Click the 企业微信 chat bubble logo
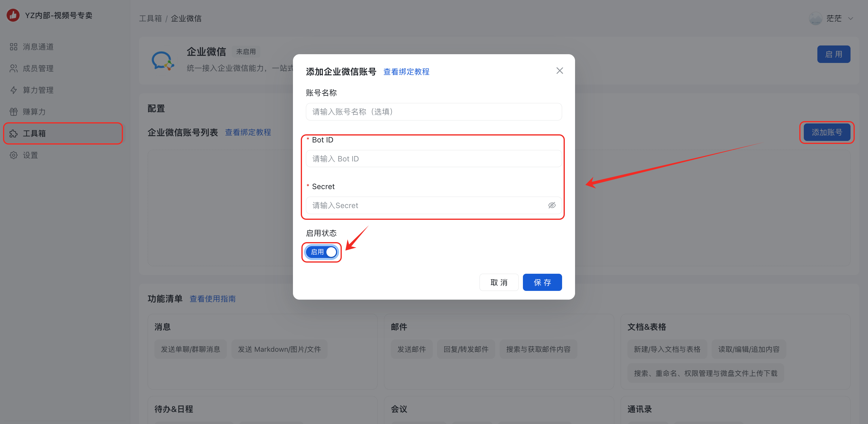The height and width of the screenshot is (424, 868). (x=163, y=61)
